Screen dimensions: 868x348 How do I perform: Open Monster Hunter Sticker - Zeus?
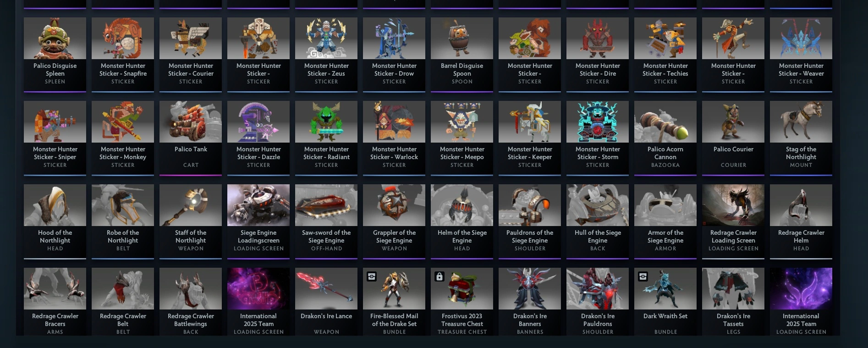pyautogui.click(x=326, y=55)
